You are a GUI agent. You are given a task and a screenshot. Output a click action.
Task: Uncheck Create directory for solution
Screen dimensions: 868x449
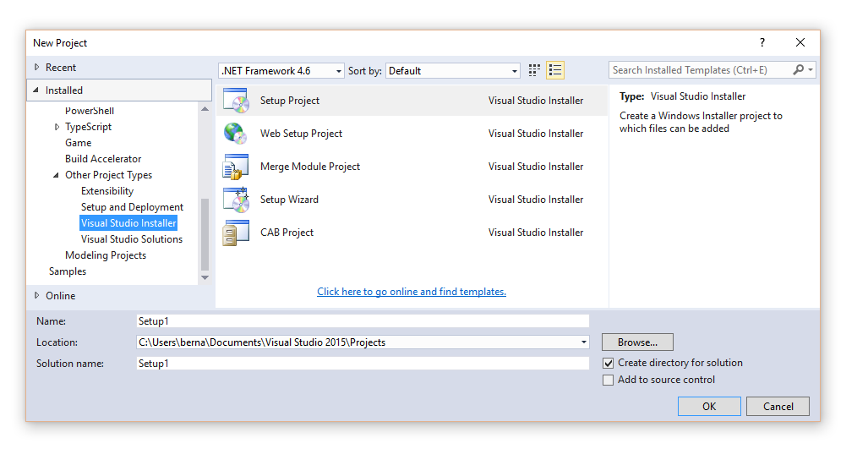coord(608,363)
